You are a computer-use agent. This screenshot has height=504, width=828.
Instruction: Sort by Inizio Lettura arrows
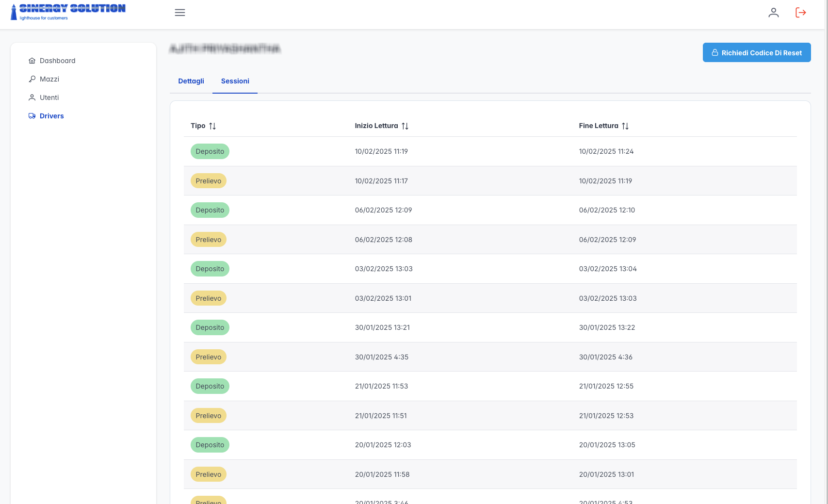coord(405,126)
